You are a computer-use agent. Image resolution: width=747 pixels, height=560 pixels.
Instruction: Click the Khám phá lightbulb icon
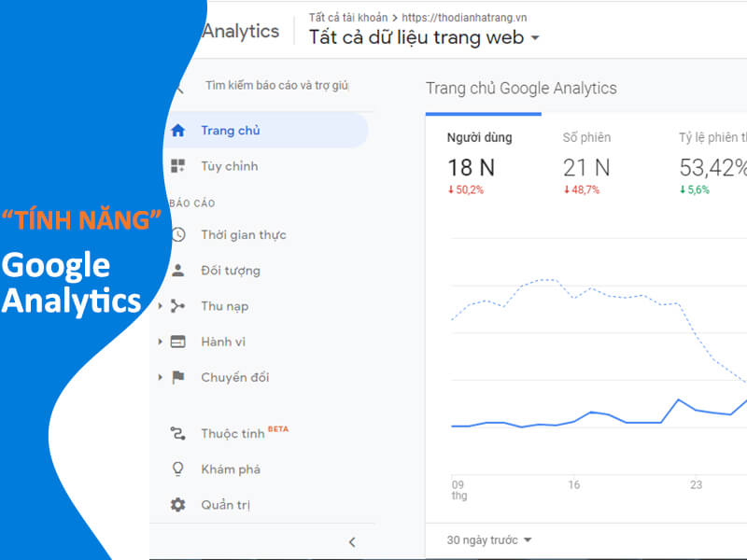[177, 469]
